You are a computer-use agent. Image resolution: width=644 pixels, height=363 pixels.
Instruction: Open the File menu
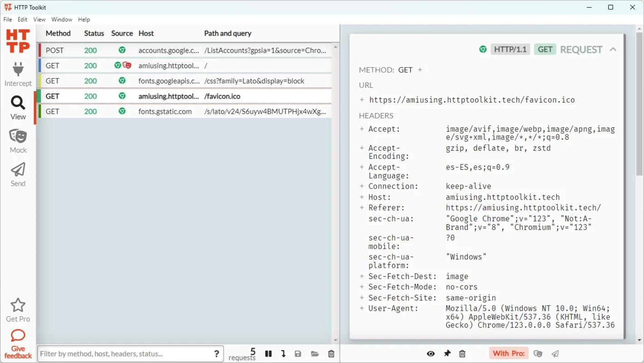(x=8, y=20)
